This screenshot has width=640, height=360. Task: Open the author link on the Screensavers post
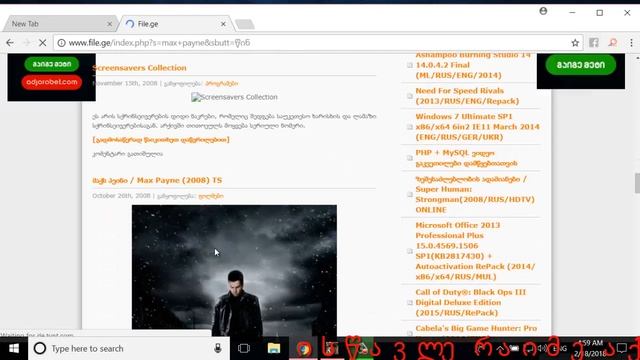[222, 83]
